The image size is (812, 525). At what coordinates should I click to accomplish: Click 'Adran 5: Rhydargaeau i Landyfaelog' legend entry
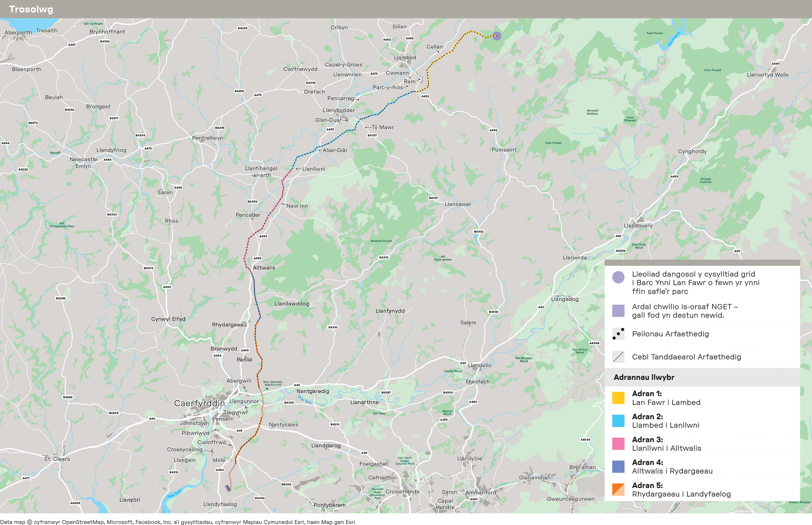pos(681,490)
